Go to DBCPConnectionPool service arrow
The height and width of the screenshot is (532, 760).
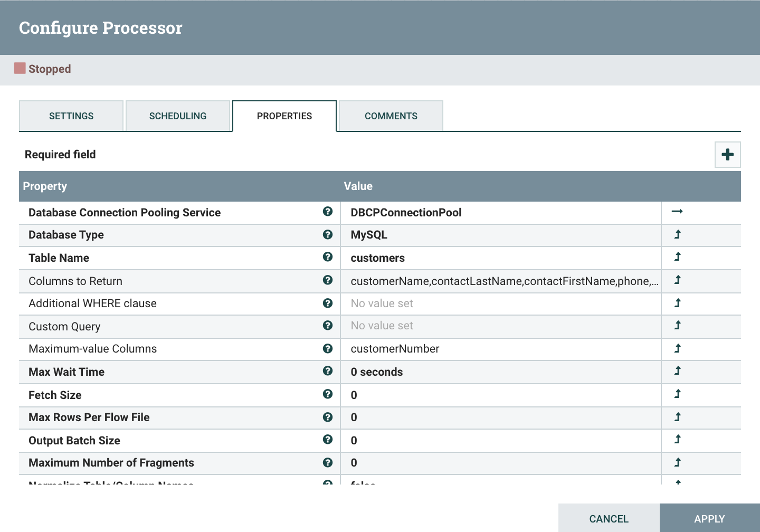pos(677,212)
